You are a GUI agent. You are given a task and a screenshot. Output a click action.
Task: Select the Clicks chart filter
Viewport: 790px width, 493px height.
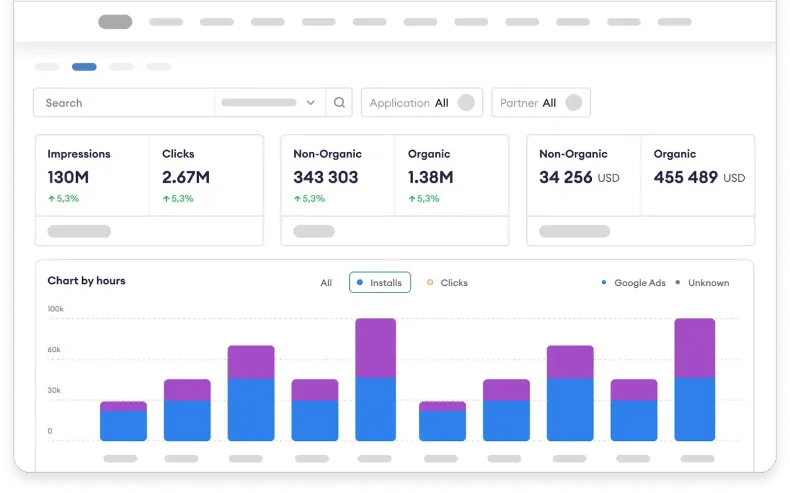(447, 283)
